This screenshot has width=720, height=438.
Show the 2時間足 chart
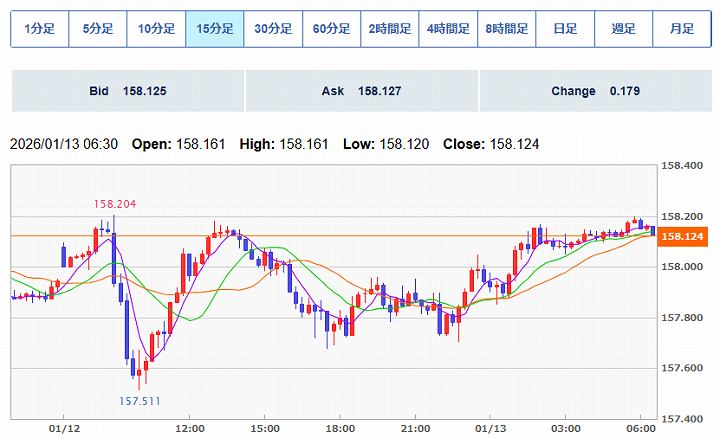[x=390, y=29]
